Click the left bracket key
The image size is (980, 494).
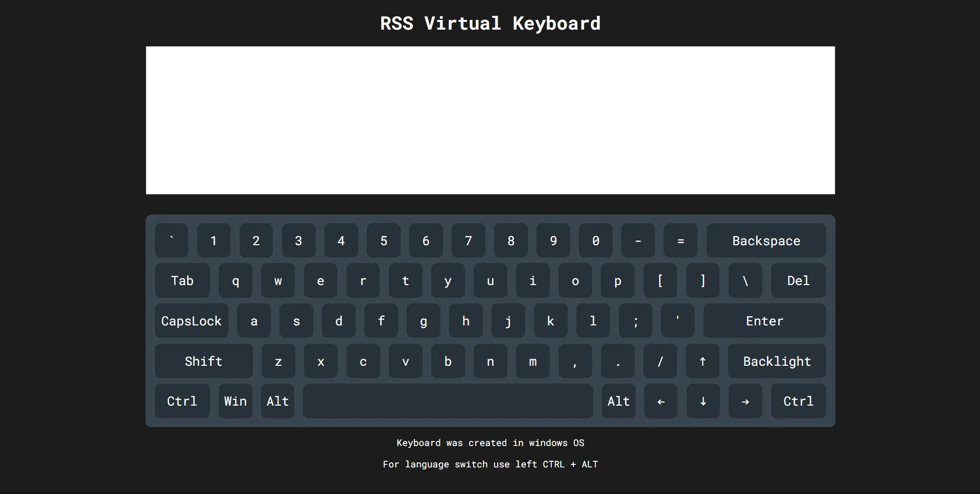(660, 280)
